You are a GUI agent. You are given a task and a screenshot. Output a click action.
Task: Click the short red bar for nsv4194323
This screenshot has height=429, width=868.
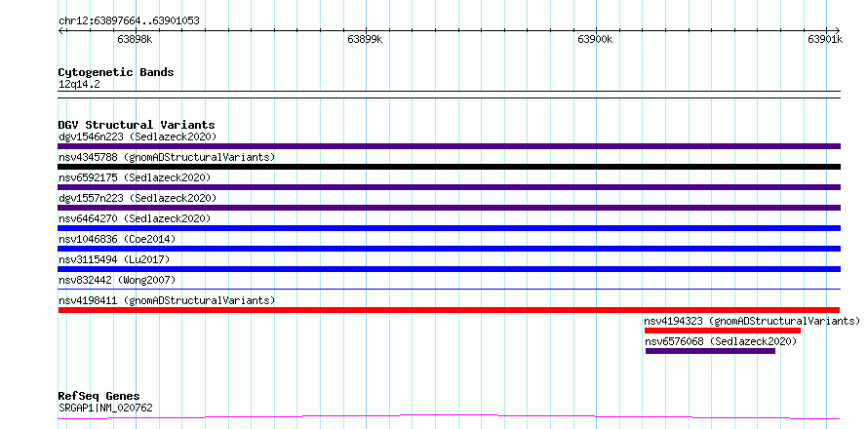pos(723,331)
